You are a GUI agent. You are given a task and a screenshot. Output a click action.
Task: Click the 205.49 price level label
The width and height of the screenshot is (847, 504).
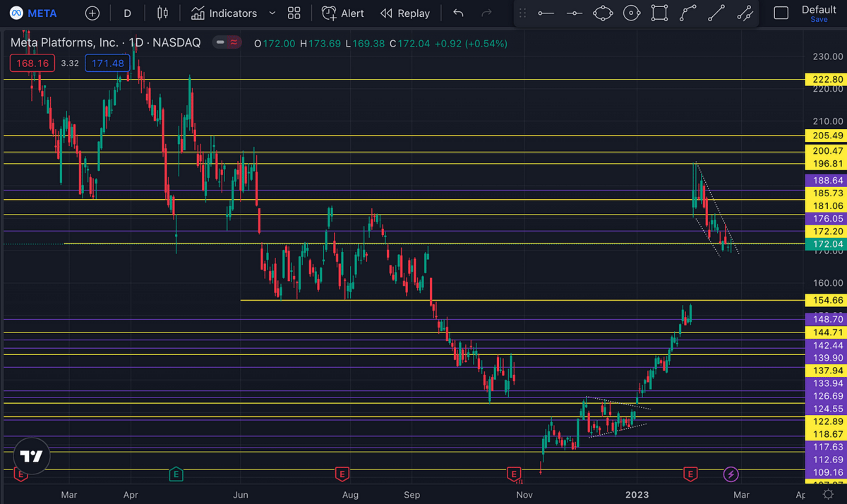pyautogui.click(x=826, y=136)
